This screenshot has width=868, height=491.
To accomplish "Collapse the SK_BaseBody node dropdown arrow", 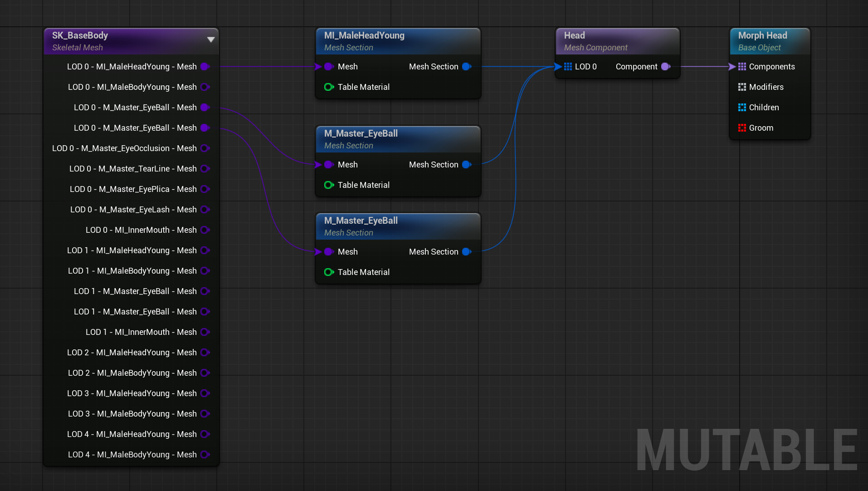I will pos(211,39).
